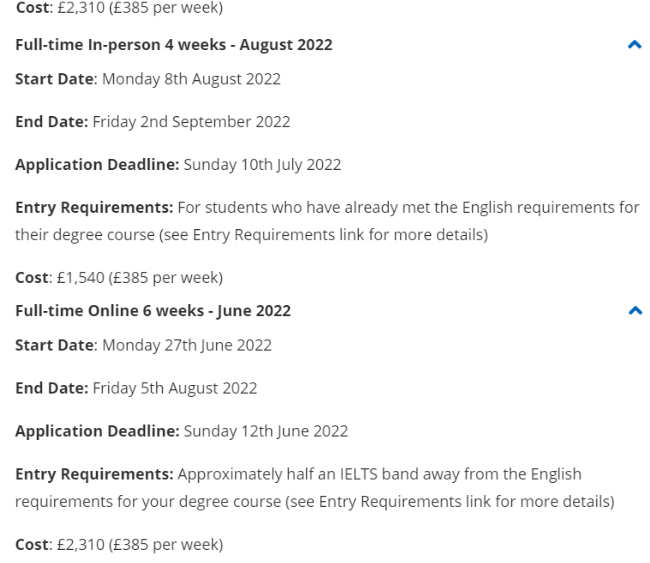The height and width of the screenshot is (563, 650).
Task: Click the 'their degree course (see Entry Requirements link' line
Action: [x=252, y=235]
